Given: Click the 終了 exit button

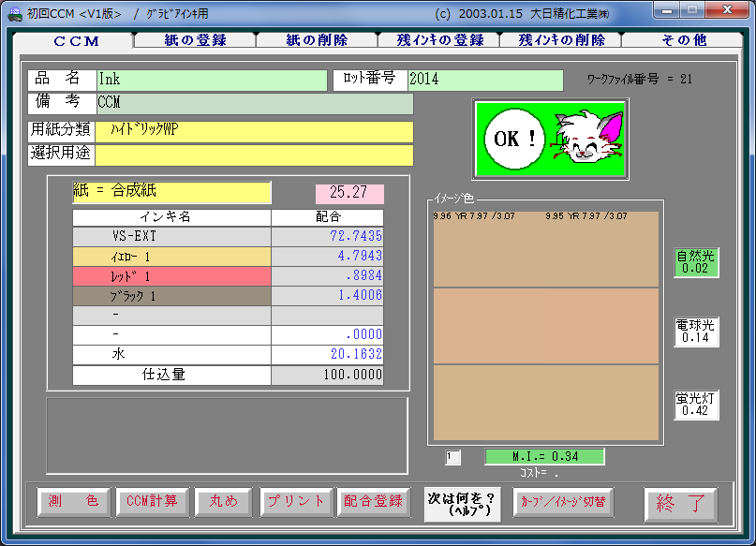Looking at the screenshot, I should coord(680,504).
